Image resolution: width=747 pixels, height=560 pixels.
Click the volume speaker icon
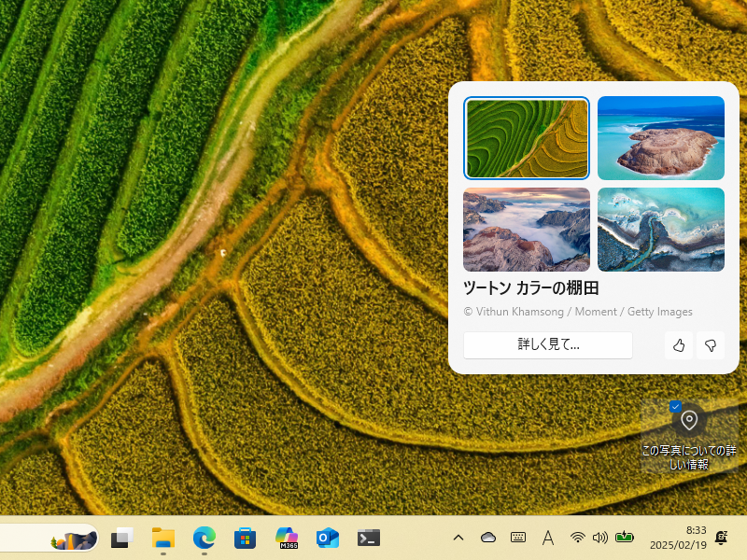click(x=600, y=537)
